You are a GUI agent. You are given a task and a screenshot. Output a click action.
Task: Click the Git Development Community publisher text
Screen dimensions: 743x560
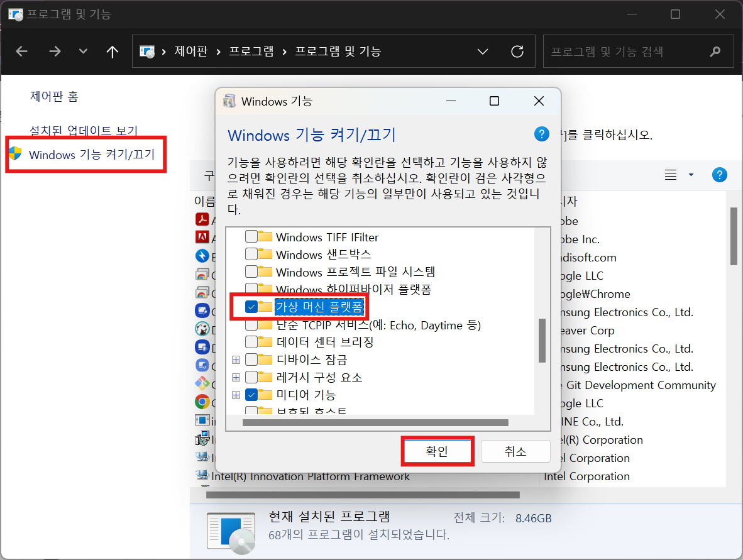tap(641, 385)
